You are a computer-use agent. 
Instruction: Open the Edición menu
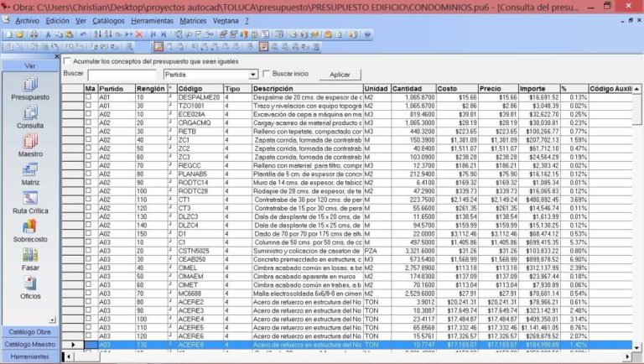[57, 20]
